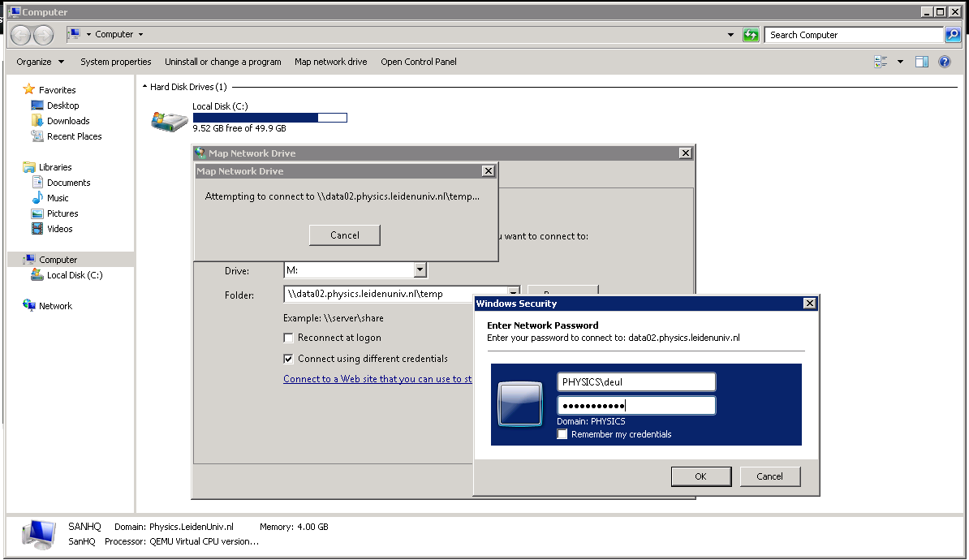The width and height of the screenshot is (969, 560).
Task: Enable Remember my credentials checkbox
Action: coord(562,434)
